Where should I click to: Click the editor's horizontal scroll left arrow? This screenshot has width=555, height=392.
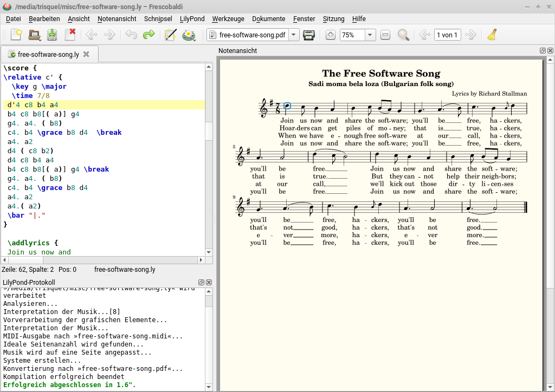pos(4,260)
